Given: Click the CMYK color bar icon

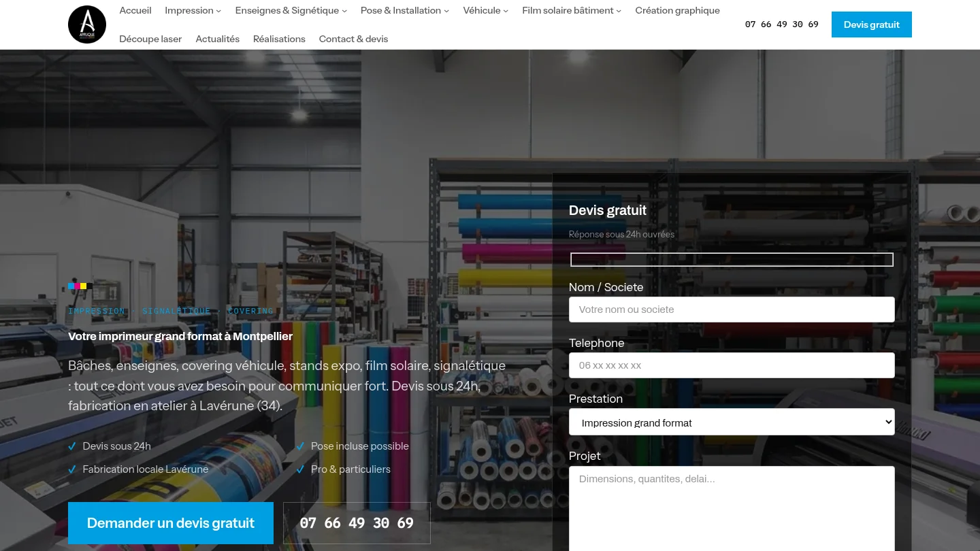Looking at the screenshot, I should 80,286.
